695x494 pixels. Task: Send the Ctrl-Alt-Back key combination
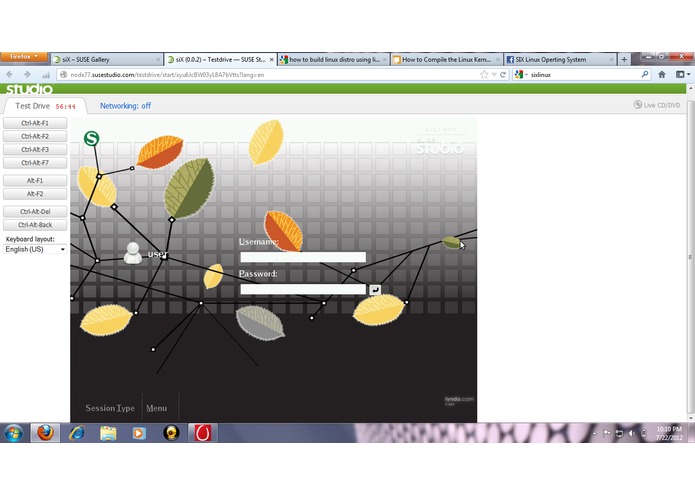point(35,225)
